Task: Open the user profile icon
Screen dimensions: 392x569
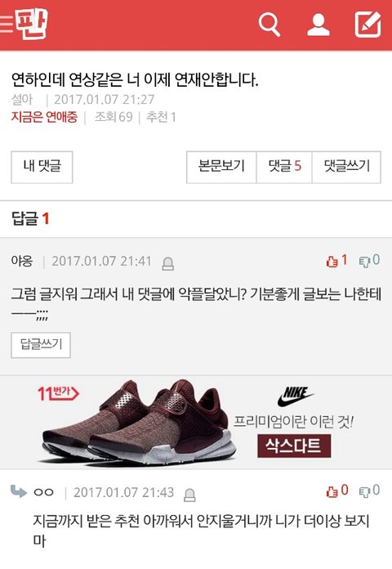Action: pyautogui.click(x=318, y=25)
